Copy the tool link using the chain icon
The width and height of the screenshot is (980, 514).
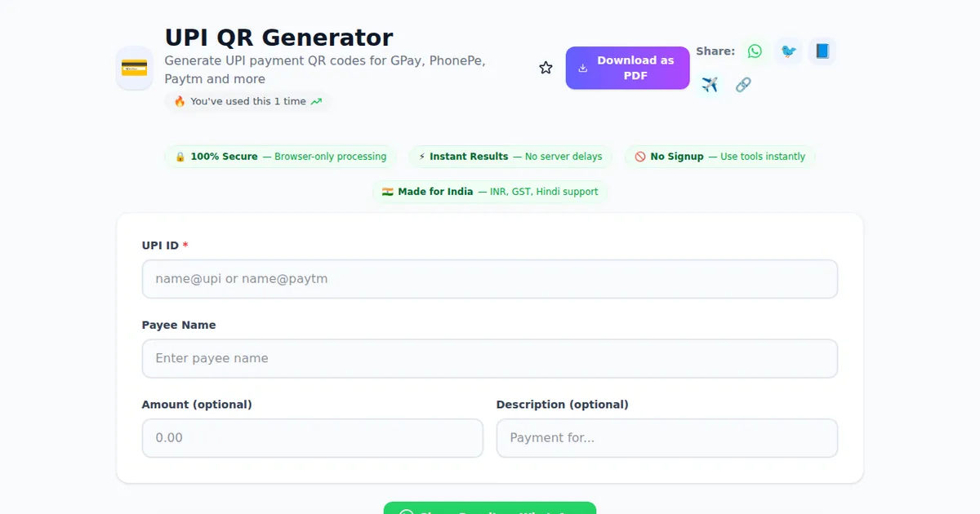click(x=743, y=84)
